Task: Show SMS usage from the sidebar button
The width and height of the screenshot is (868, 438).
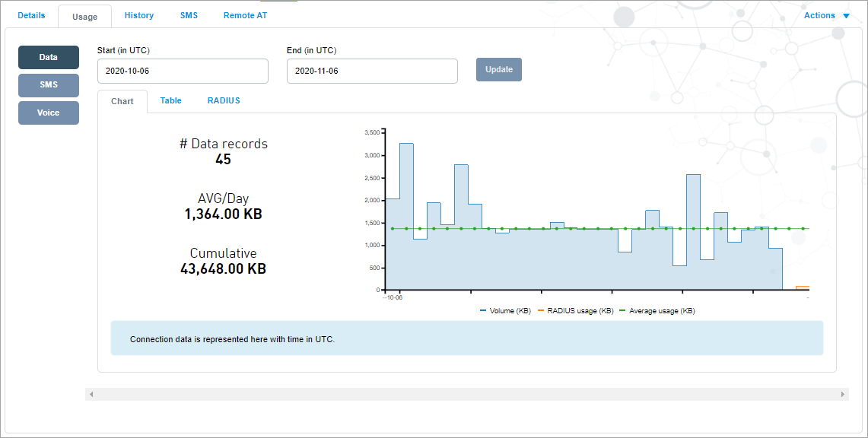Action: (x=49, y=85)
